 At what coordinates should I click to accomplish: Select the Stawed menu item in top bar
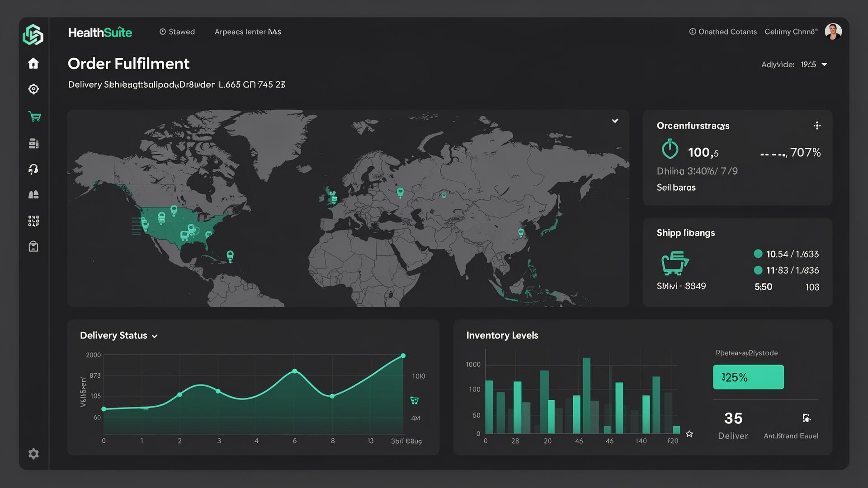click(x=177, y=32)
